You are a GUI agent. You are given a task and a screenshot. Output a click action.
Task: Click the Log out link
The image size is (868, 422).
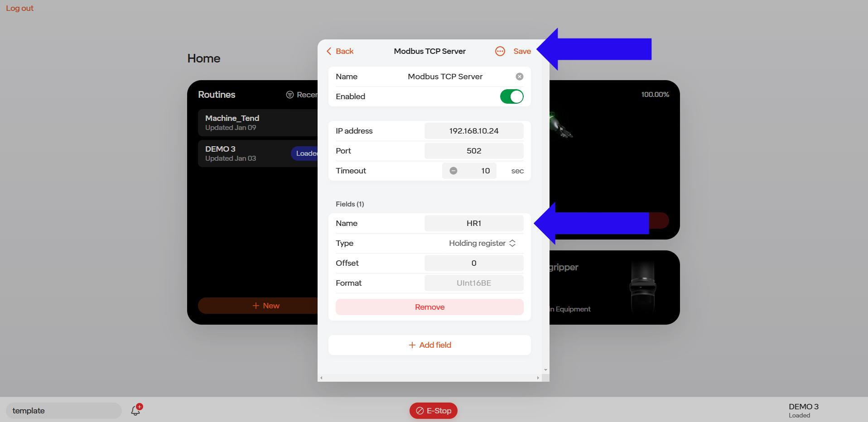pyautogui.click(x=19, y=8)
